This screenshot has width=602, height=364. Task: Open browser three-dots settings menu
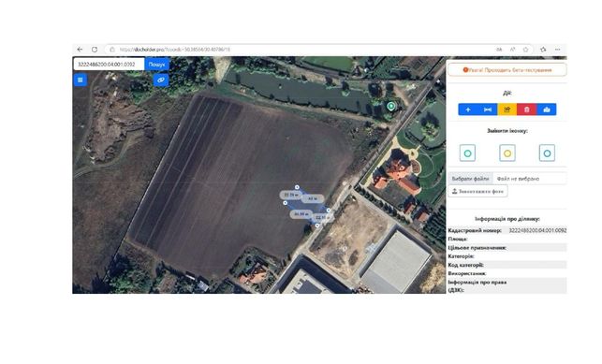point(557,50)
